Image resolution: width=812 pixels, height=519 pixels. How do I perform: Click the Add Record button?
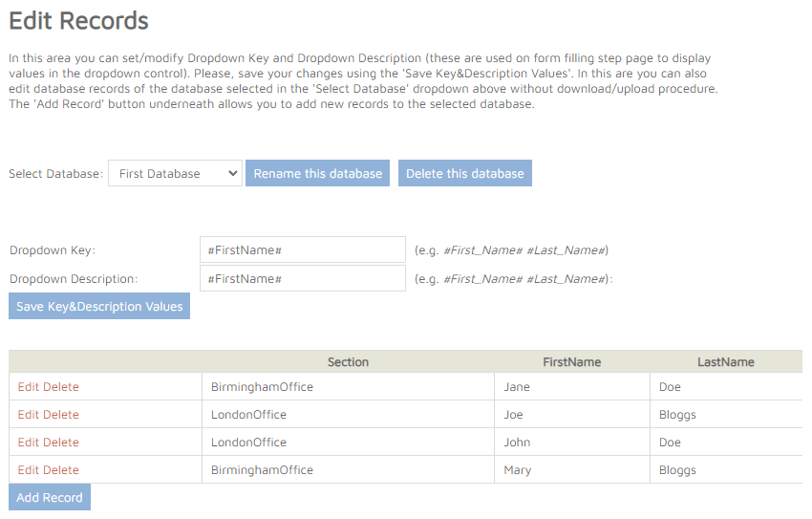point(50,497)
